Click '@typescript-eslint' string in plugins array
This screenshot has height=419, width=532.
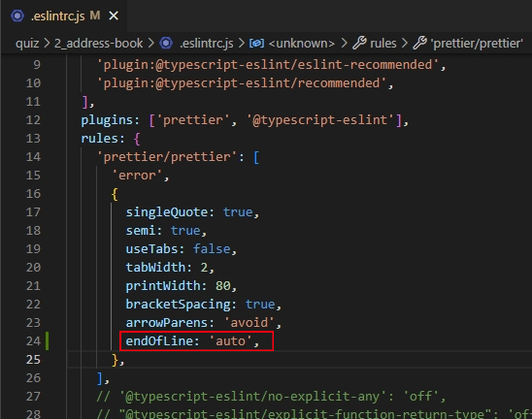pyautogui.click(x=320, y=120)
